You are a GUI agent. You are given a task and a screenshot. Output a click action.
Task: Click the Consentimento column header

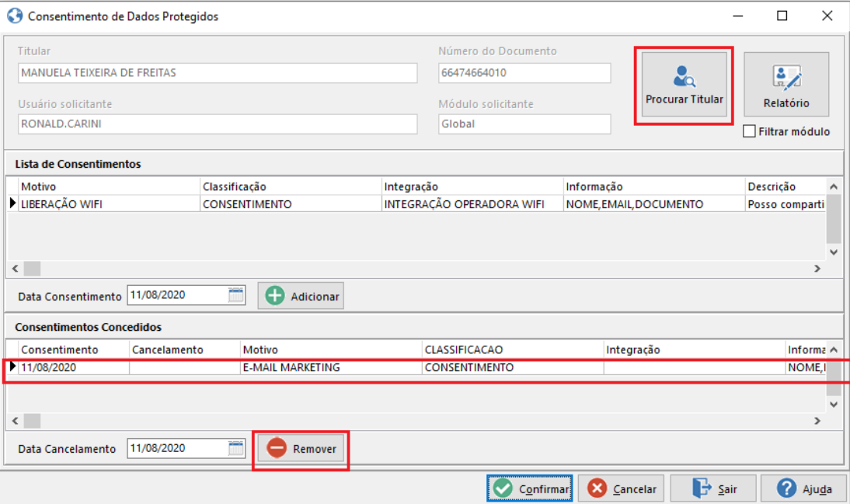point(74,349)
